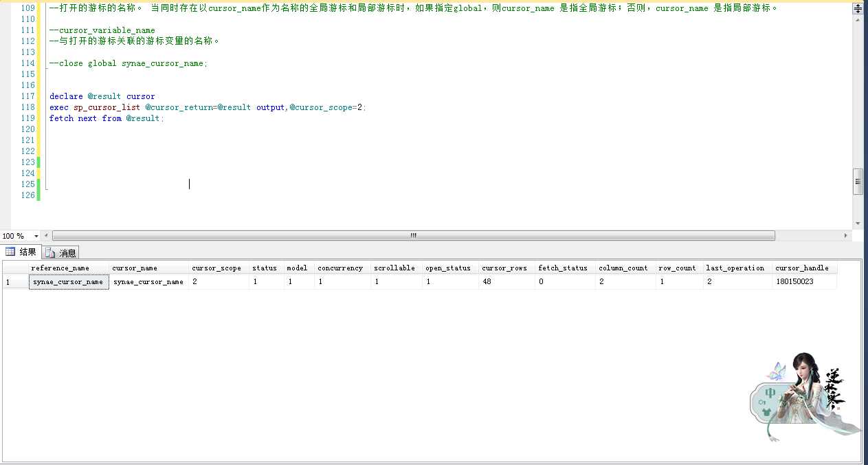Click the editor split-window handle icon

click(858, 9)
